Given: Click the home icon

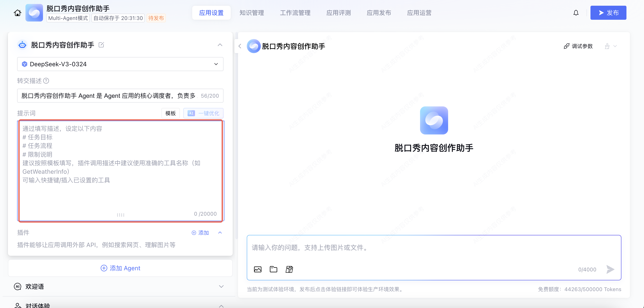Looking at the screenshot, I should pos(17,13).
